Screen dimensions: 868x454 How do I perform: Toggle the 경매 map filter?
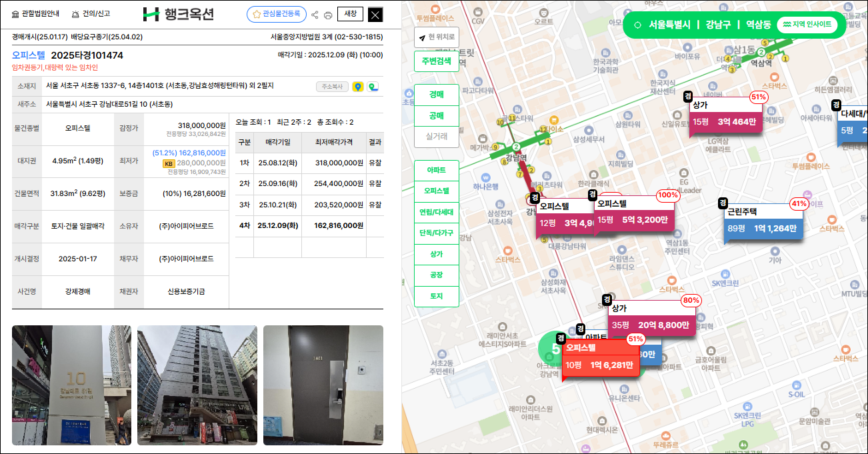[x=437, y=95]
